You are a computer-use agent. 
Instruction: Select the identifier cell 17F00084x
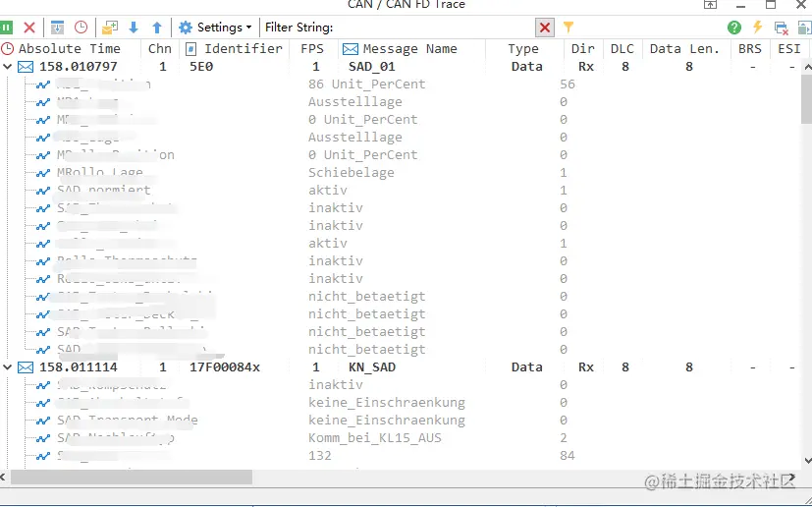tap(225, 367)
